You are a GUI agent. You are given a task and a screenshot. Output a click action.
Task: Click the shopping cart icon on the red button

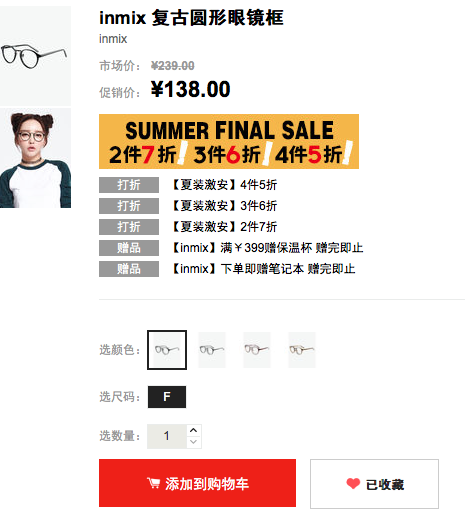pos(154,483)
